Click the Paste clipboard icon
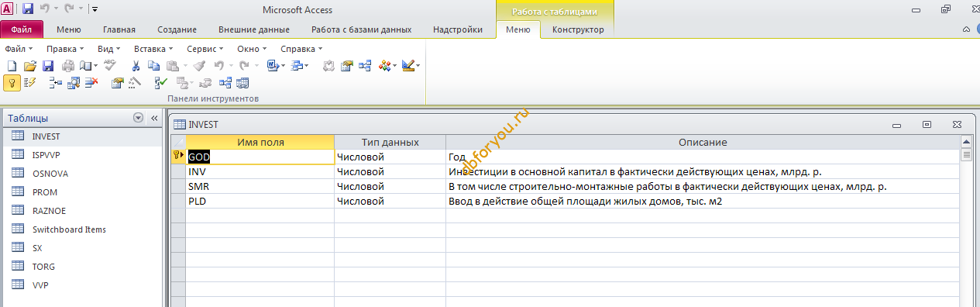Image resolution: width=980 pixels, height=307 pixels. click(173, 66)
